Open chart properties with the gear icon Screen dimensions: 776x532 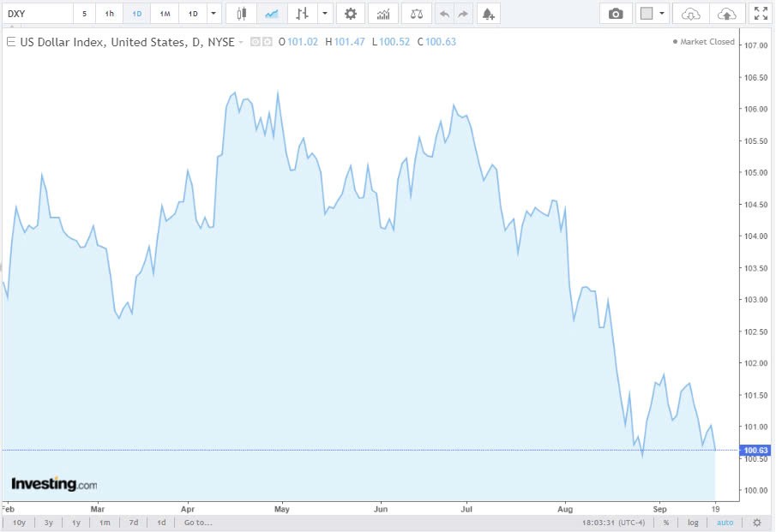click(x=351, y=13)
